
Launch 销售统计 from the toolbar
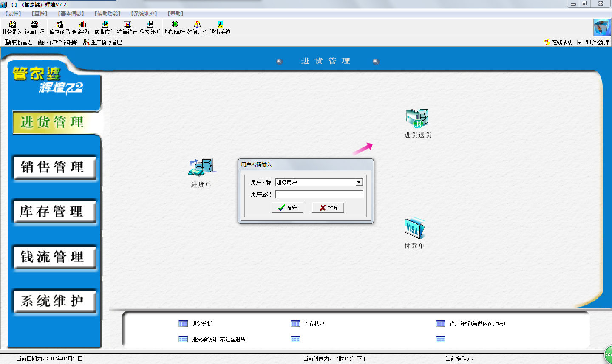(127, 28)
